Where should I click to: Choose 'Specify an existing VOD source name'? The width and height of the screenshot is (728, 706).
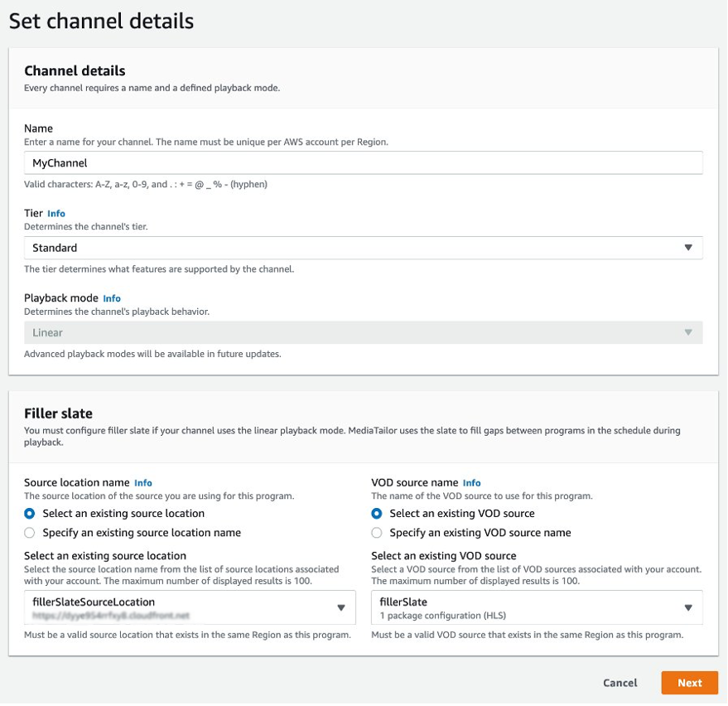pyautogui.click(x=377, y=532)
